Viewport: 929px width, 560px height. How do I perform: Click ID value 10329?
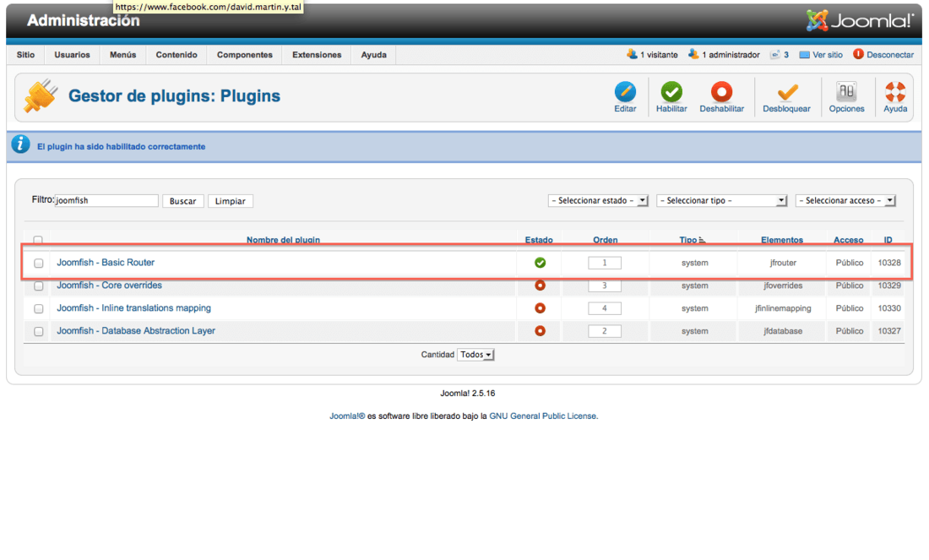[889, 285]
